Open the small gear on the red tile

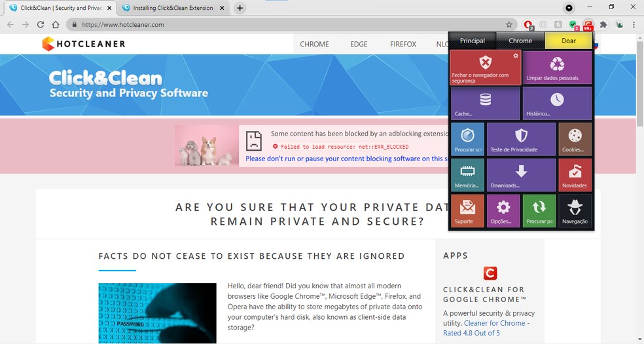coord(516,56)
